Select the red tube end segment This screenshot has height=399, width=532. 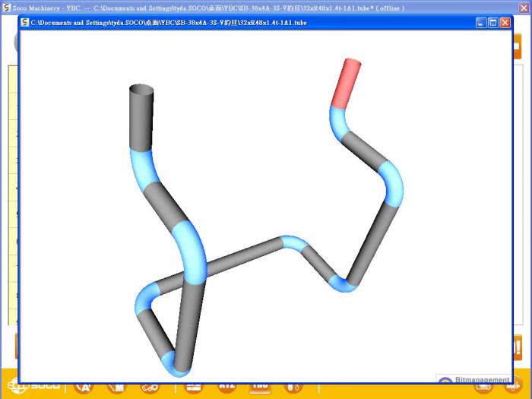(x=346, y=82)
